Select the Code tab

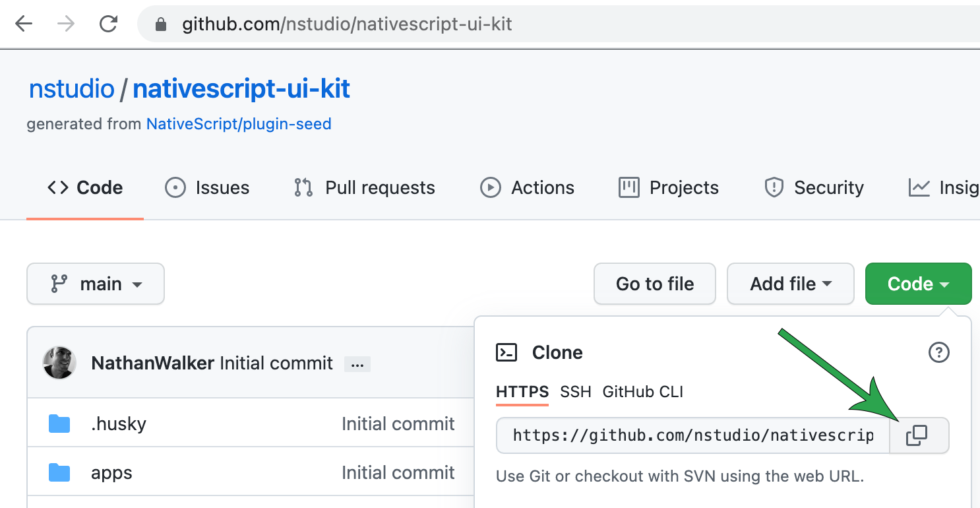[85, 188]
